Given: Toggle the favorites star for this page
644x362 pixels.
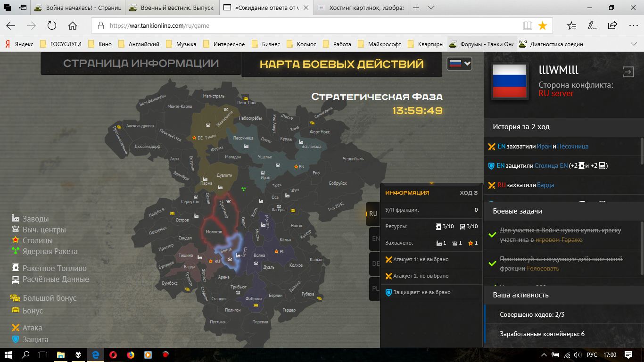Looking at the screenshot, I should click(x=543, y=25).
